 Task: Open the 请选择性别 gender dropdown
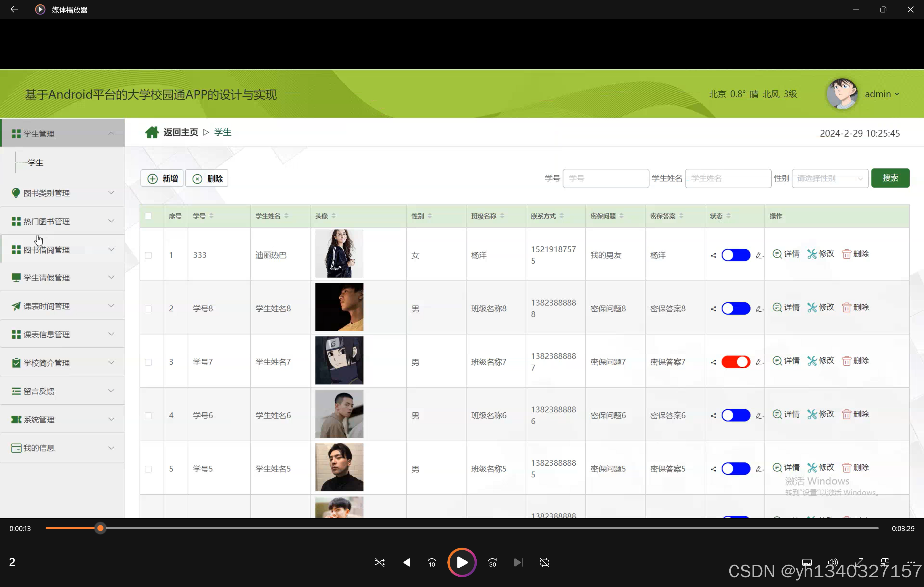830,178
